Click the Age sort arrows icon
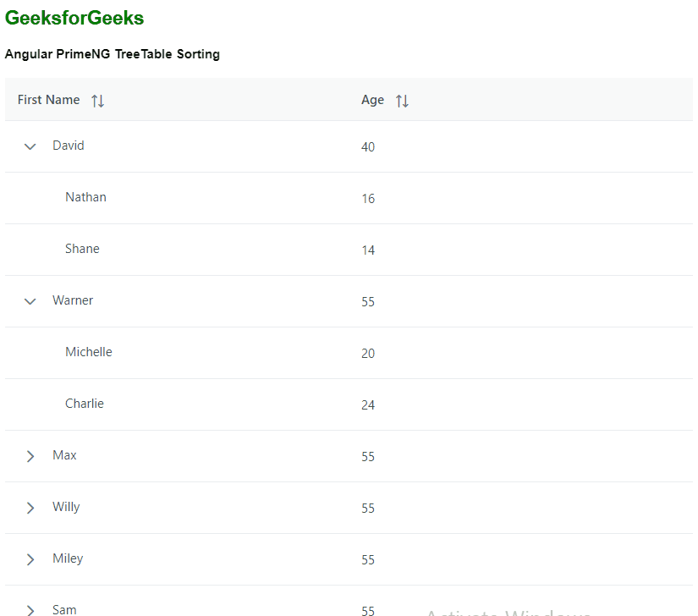The image size is (698, 616). click(x=403, y=101)
